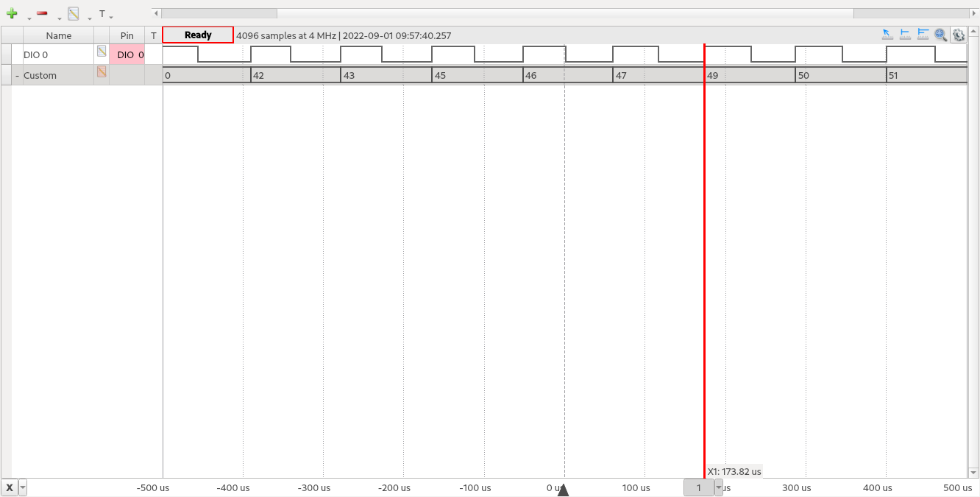980x497 pixels.
Task: Open the DIO 0 row edit properties icon
Action: click(102, 51)
